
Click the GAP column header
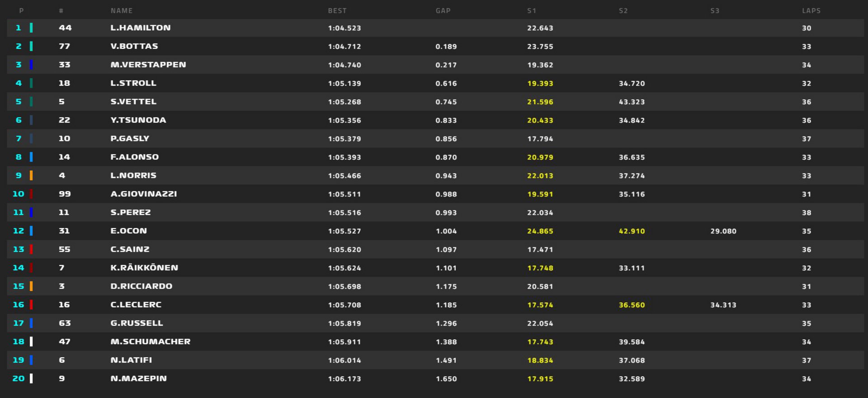tap(443, 11)
